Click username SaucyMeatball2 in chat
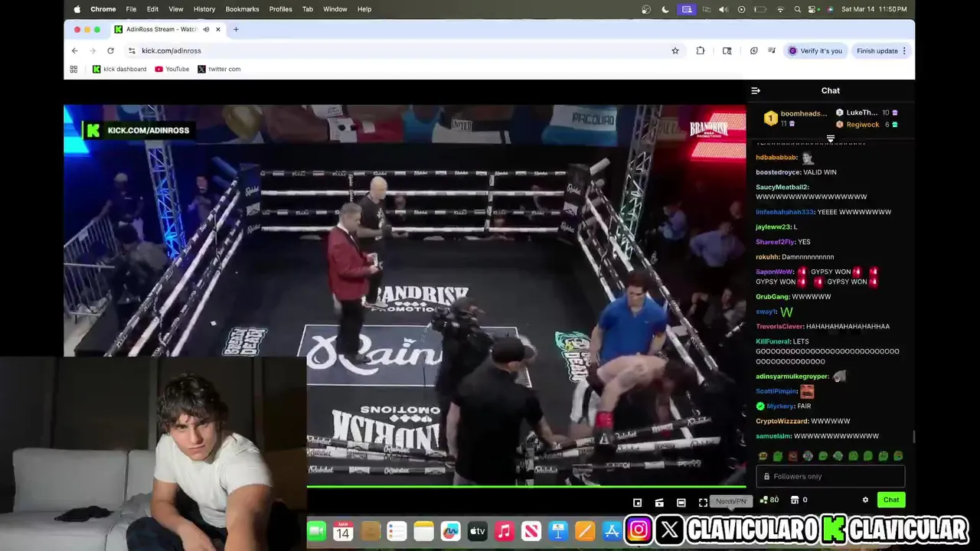980x551 pixels. pyautogui.click(x=782, y=187)
